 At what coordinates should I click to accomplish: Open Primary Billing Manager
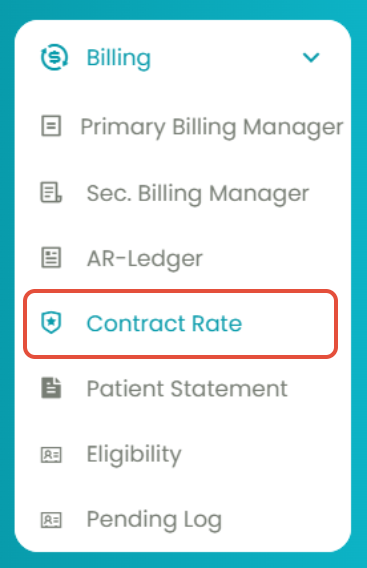pos(212,128)
